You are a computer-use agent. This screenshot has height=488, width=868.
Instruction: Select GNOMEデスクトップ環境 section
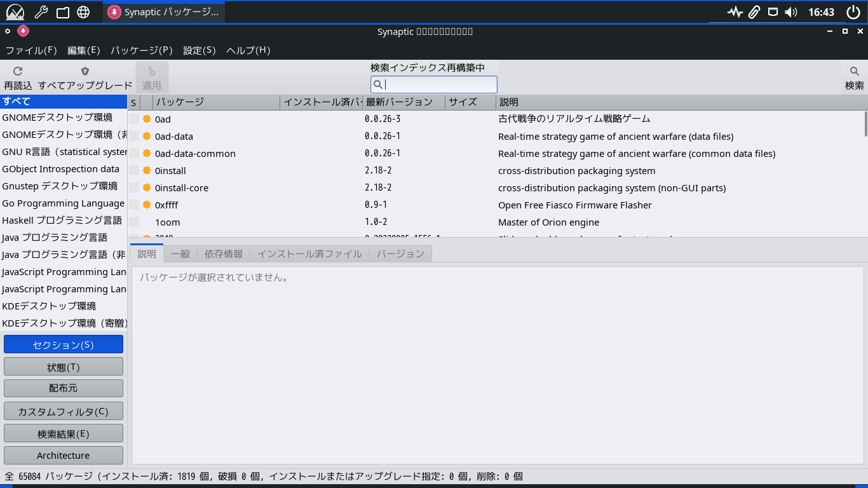coord(64,118)
